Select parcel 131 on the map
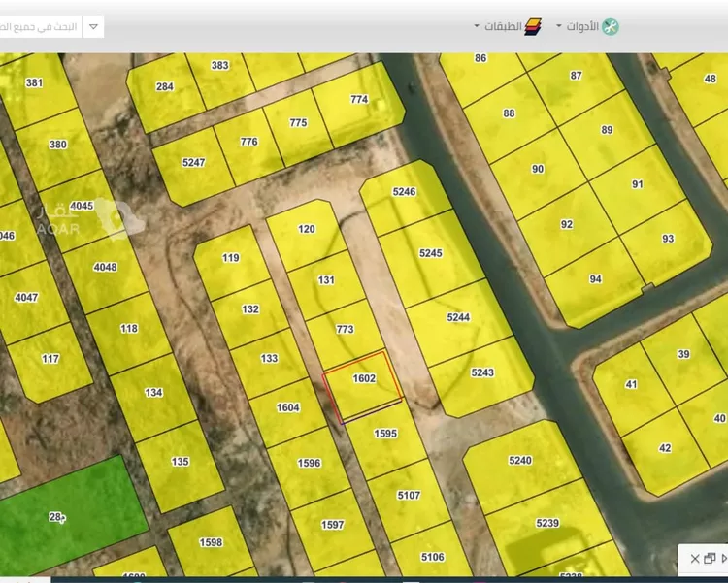This screenshot has width=728, height=583. coord(326,285)
